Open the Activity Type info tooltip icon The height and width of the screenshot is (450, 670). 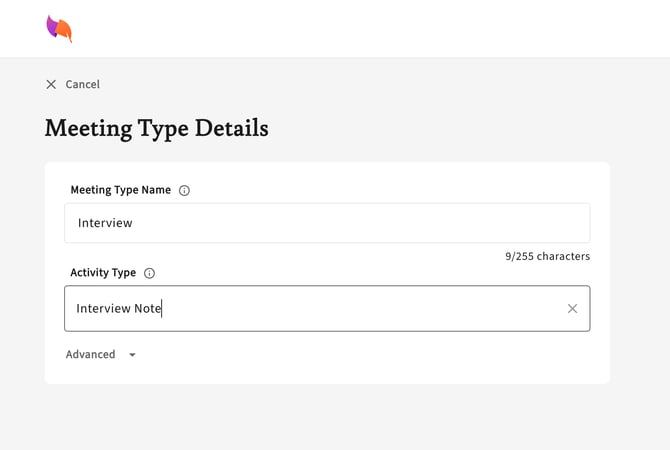[x=150, y=273]
